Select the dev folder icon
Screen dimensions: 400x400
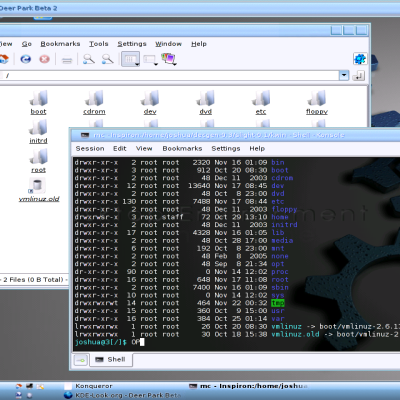tap(150, 98)
